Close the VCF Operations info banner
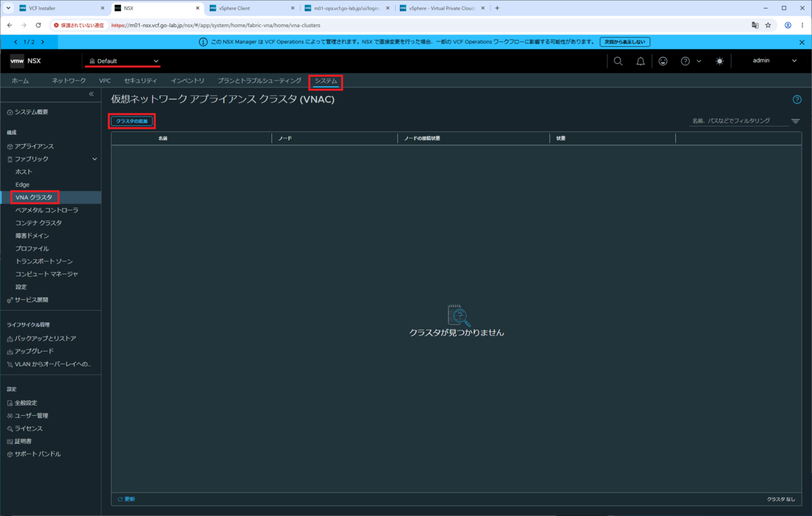This screenshot has height=516, width=812. click(802, 42)
